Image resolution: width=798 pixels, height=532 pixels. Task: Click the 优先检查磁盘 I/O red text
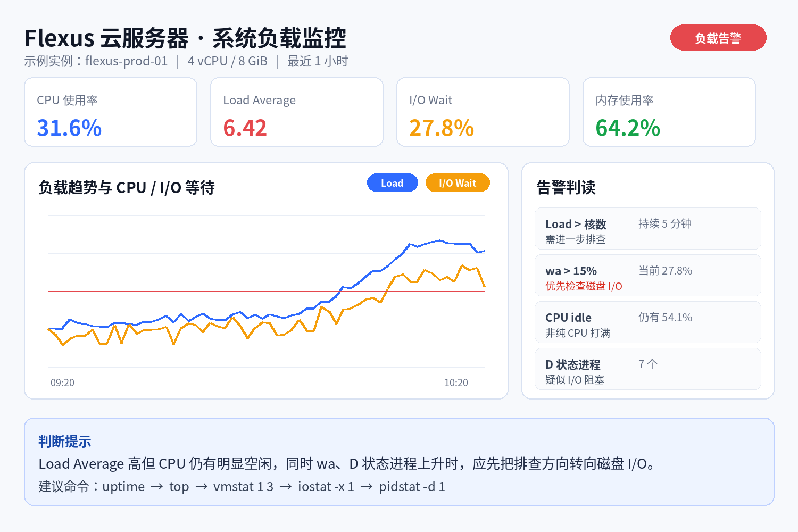(584, 286)
